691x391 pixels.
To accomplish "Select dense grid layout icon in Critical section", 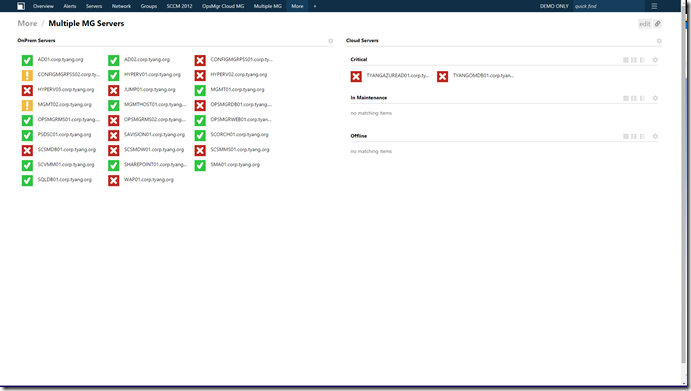I will point(625,60).
